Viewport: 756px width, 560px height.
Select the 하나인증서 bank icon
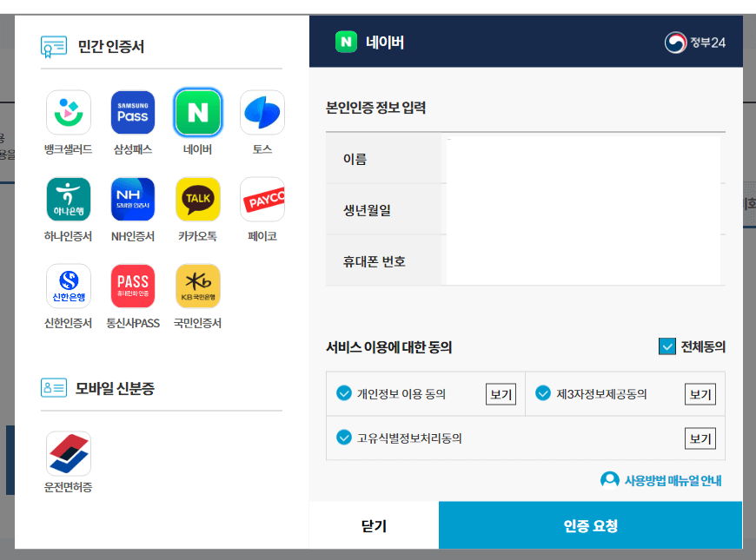pyautogui.click(x=69, y=199)
